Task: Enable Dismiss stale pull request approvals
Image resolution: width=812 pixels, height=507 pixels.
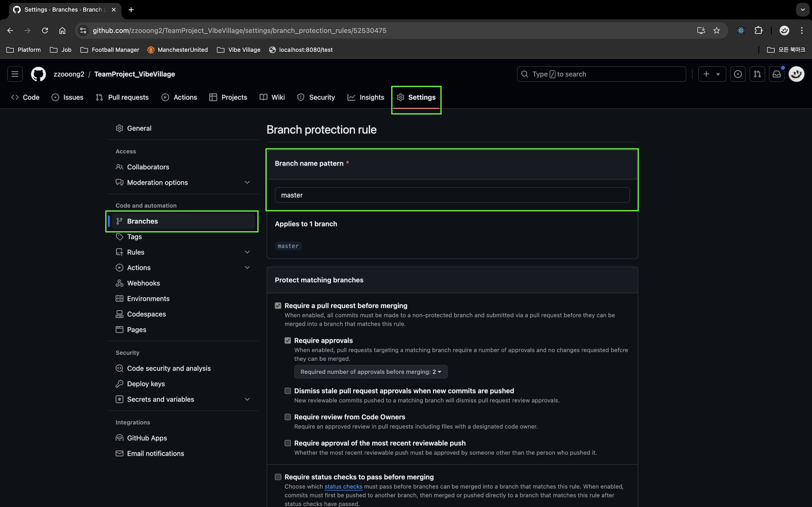Action: click(288, 391)
